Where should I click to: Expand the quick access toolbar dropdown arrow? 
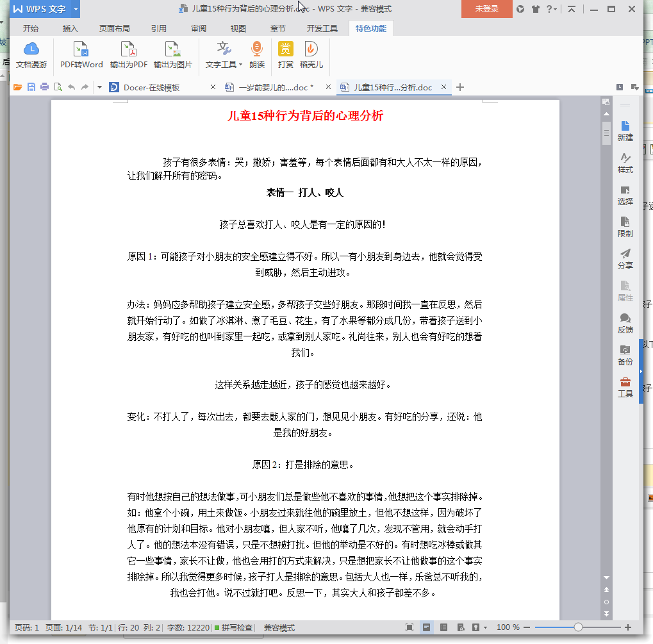99,87
